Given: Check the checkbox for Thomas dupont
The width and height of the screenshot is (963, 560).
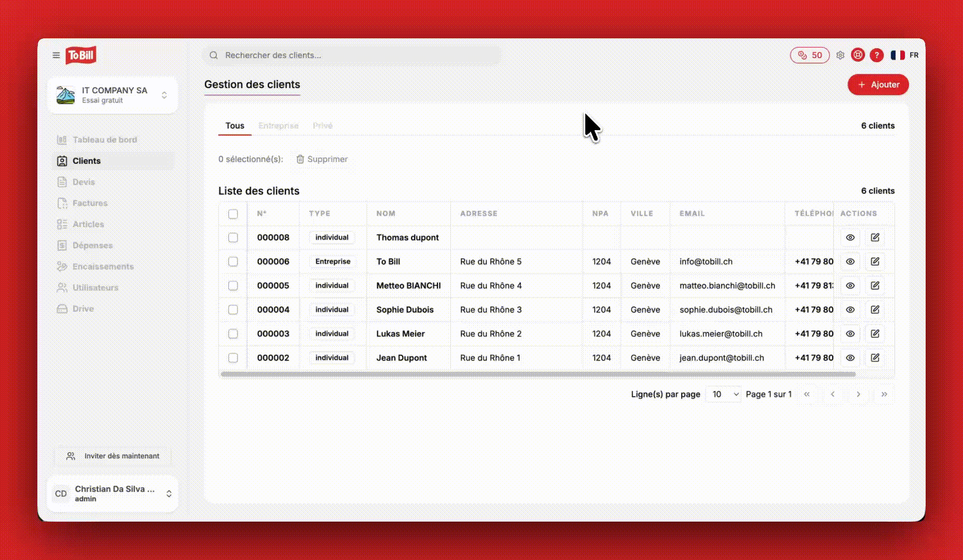Looking at the screenshot, I should [x=233, y=237].
